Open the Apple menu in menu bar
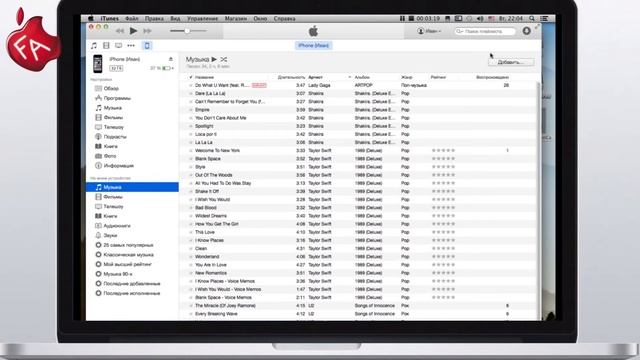640x360 pixels. (91, 18)
